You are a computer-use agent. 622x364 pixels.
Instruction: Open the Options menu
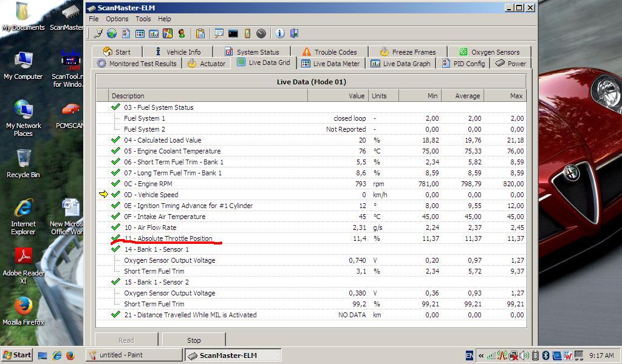(117, 19)
